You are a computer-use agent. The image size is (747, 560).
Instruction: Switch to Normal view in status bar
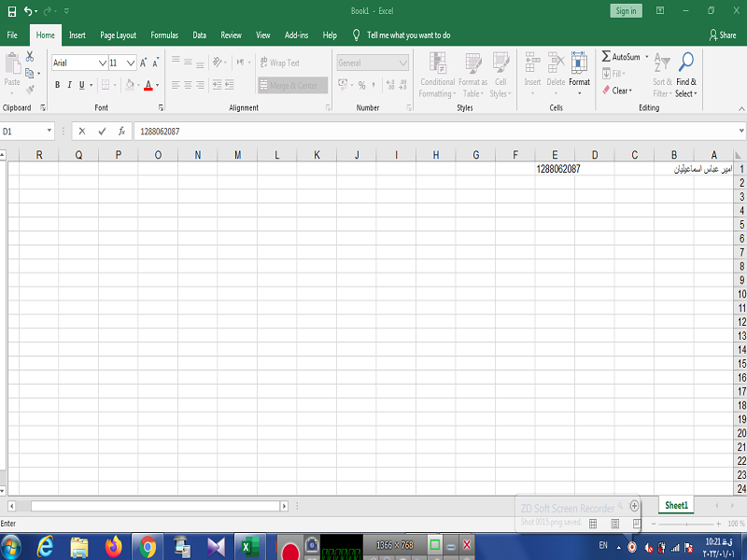593,524
